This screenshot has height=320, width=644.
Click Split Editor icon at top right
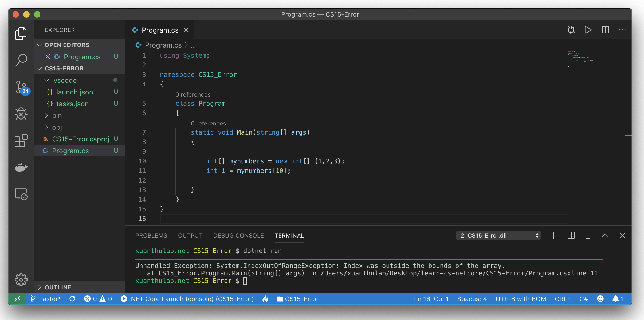tap(605, 30)
